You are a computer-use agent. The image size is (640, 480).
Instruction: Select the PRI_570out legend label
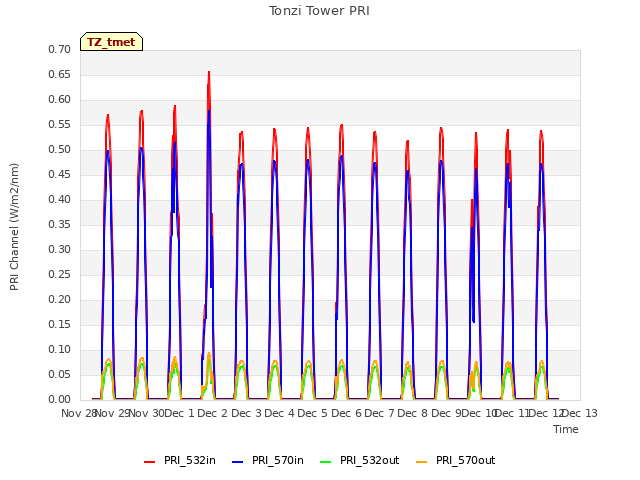(x=465, y=460)
